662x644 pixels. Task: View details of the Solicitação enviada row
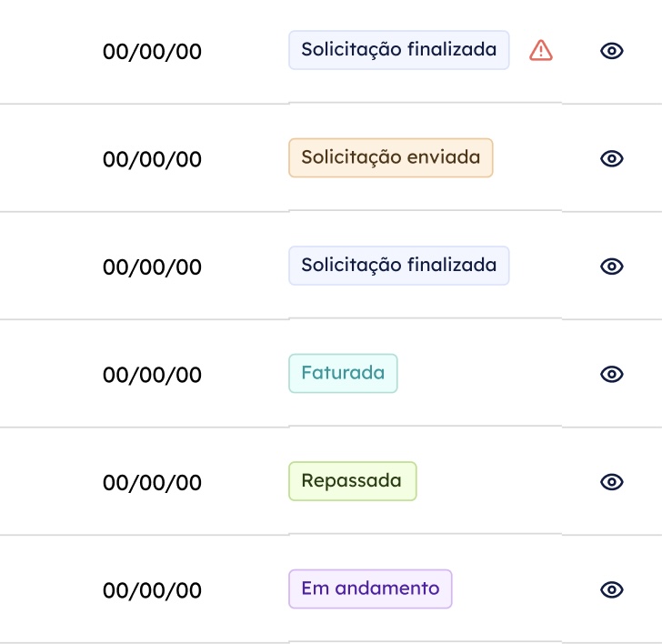pyautogui.click(x=612, y=158)
